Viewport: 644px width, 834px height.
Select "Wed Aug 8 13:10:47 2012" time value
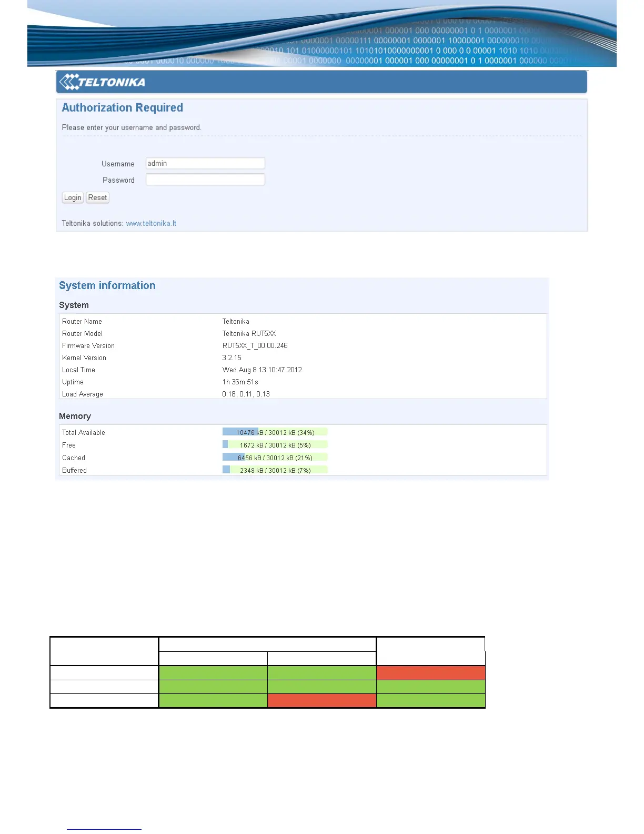point(262,370)
